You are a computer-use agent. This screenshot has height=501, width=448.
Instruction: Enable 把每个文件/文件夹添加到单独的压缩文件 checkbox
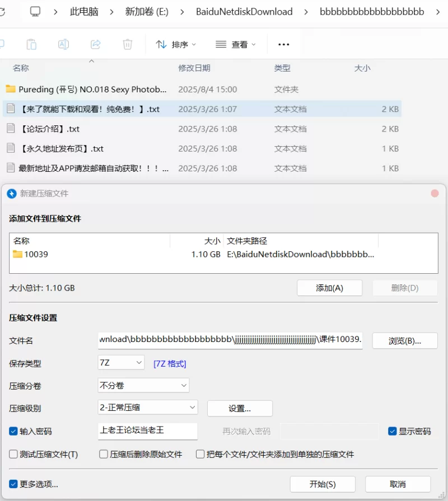coord(200,454)
